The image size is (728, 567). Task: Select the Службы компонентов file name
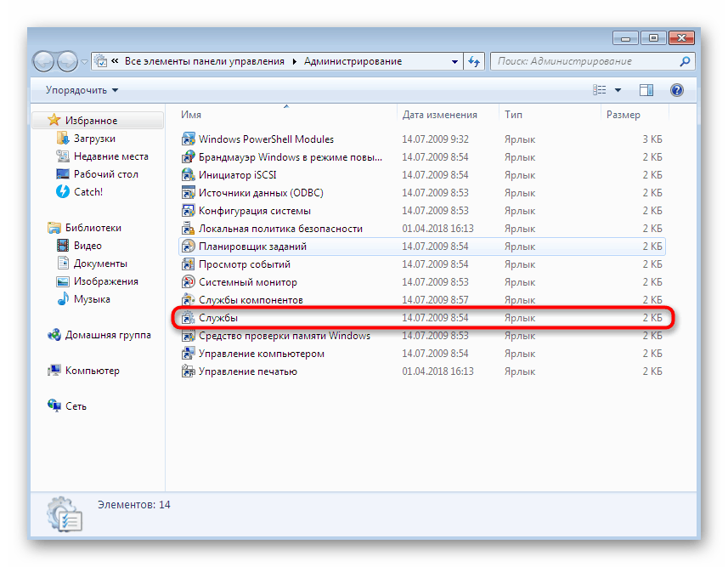[x=251, y=300]
